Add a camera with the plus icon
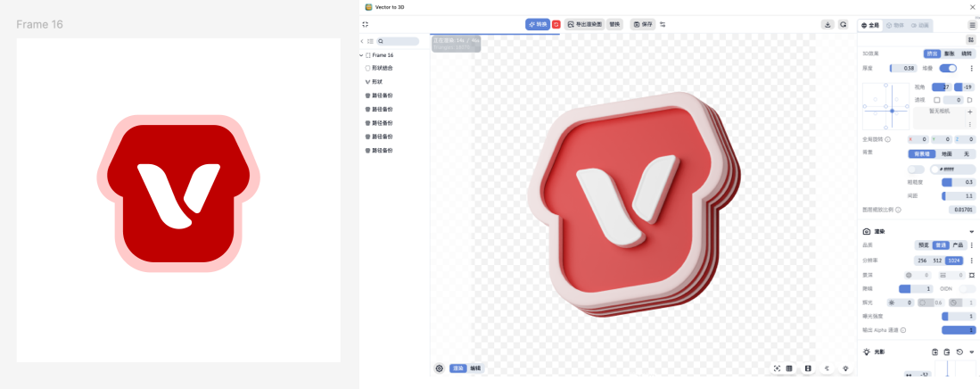Image resolution: width=980 pixels, height=389 pixels. (x=970, y=112)
